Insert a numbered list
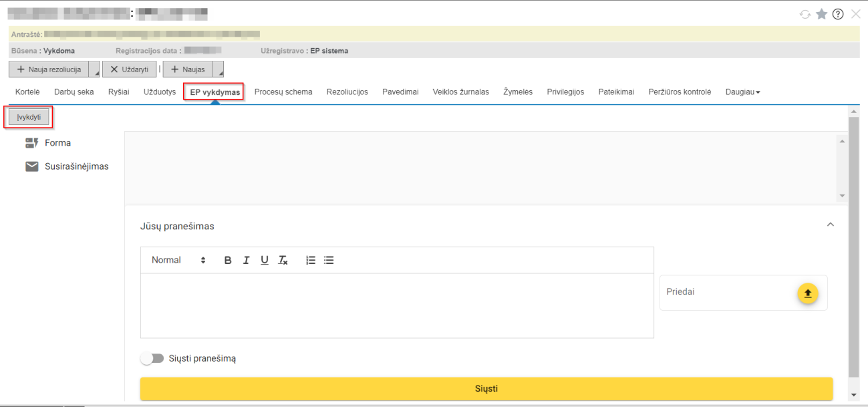 [311, 261]
